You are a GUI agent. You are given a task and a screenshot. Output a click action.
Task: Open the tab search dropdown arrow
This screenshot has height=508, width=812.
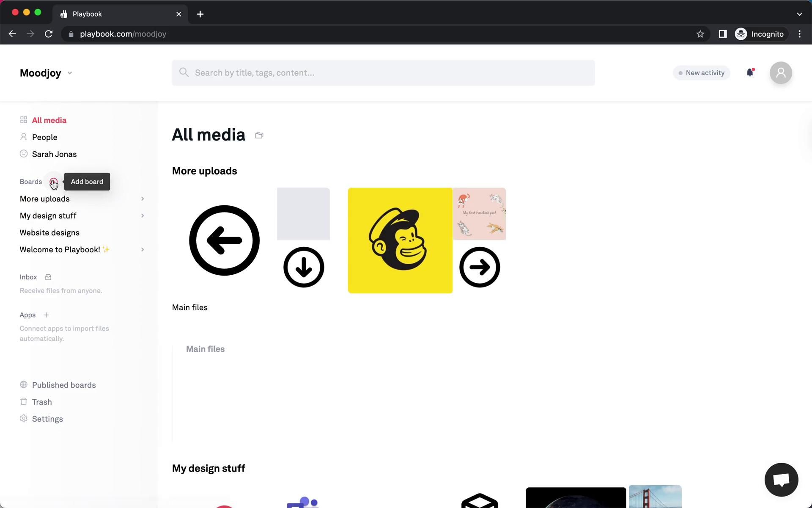799,14
